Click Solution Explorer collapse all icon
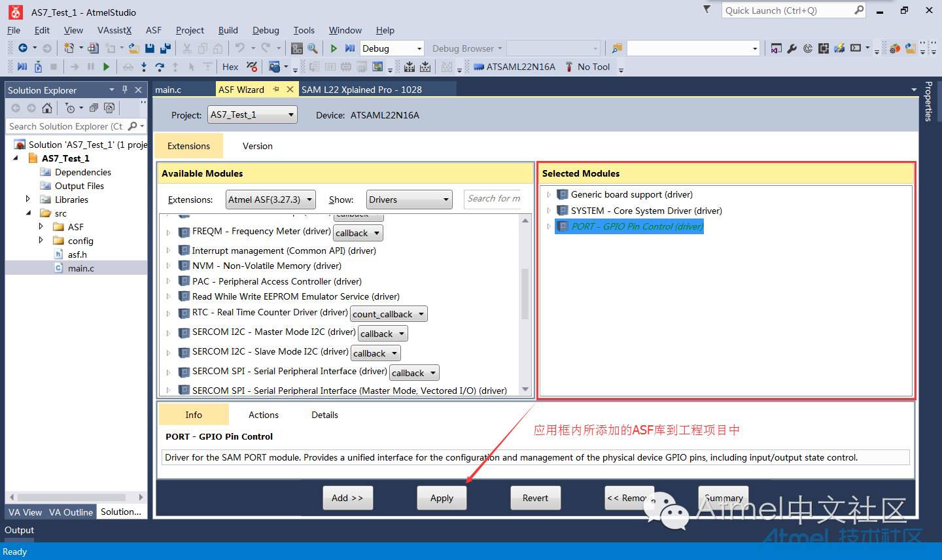This screenshot has height=560, width=942. point(94,108)
